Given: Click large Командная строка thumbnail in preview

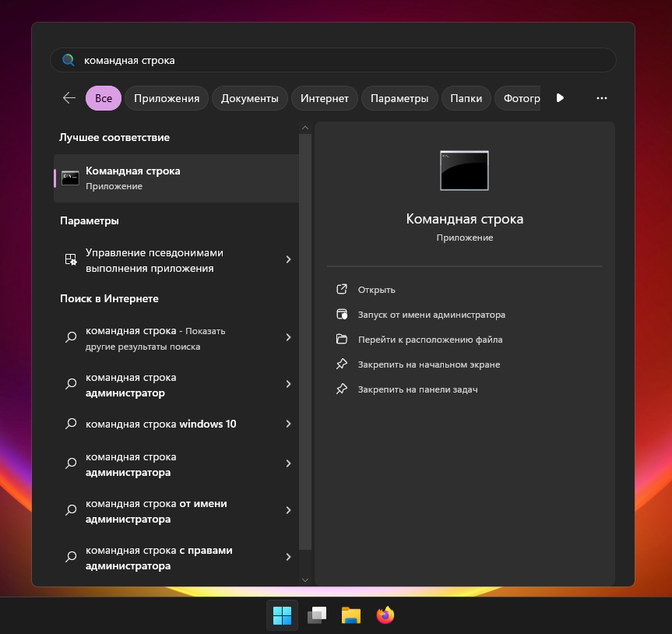Looking at the screenshot, I should [x=464, y=170].
